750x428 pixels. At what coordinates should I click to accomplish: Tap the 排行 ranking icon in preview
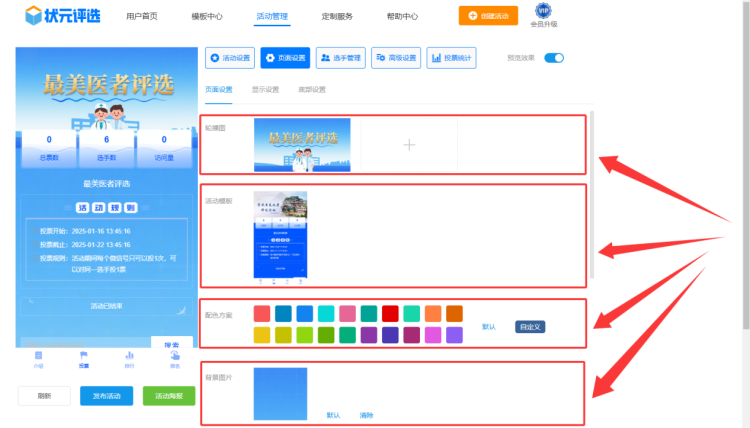coord(129,358)
